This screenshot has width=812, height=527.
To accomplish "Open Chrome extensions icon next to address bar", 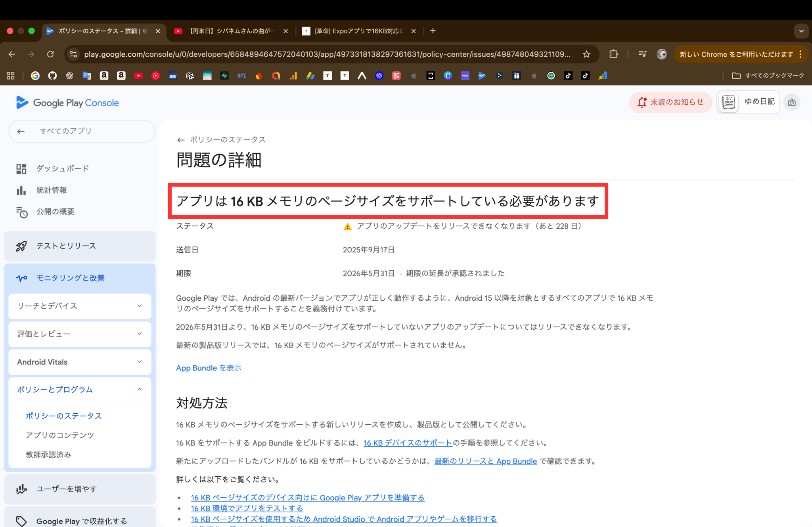I will click(613, 54).
